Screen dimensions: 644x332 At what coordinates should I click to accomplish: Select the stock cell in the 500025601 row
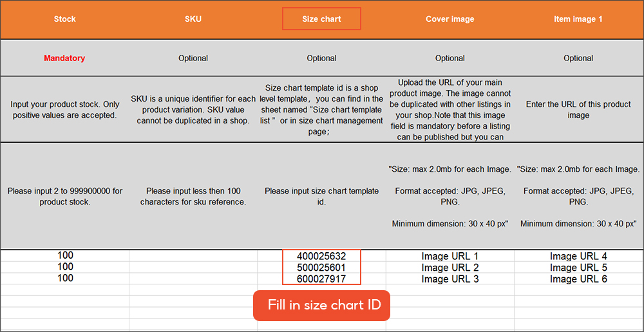[x=64, y=267]
